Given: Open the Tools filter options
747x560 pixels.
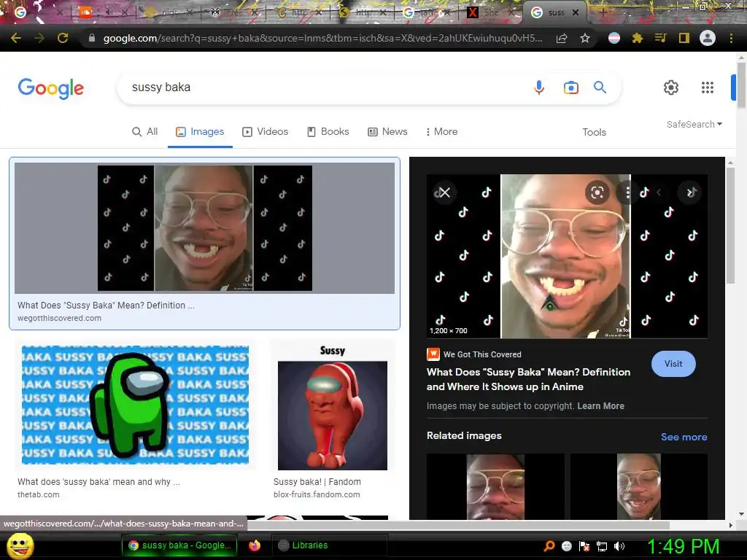Looking at the screenshot, I should pyautogui.click(x=594, y=132).
